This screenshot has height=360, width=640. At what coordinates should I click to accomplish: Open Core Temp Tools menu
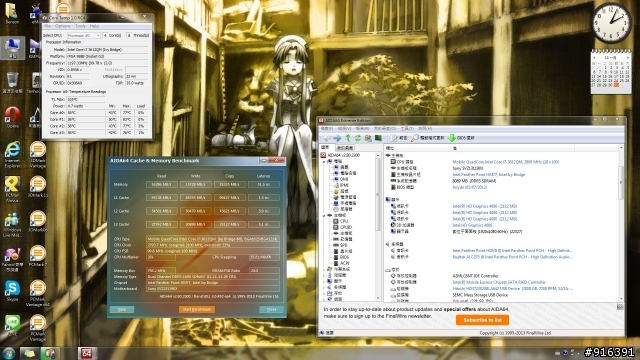pos(80,26)
